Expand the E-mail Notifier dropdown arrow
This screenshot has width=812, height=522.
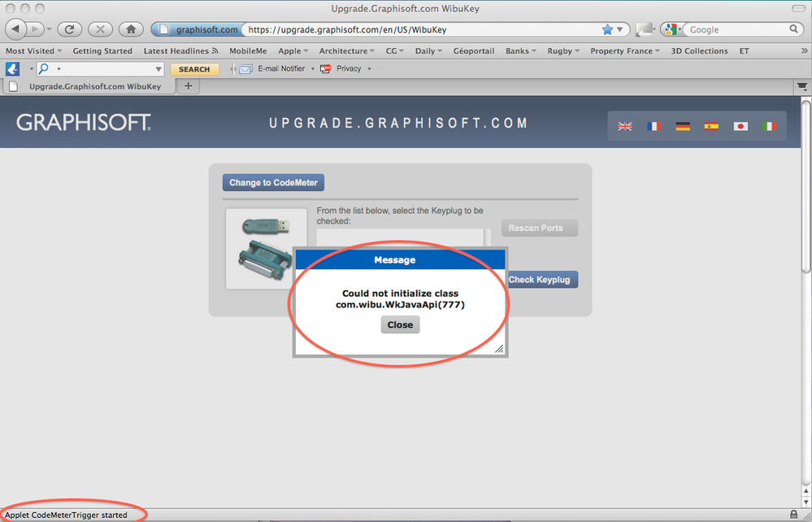pos(313,69)
